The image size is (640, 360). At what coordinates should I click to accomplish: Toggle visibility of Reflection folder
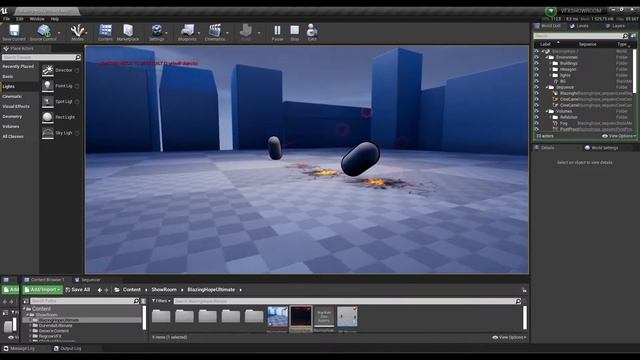click(536, 117)
